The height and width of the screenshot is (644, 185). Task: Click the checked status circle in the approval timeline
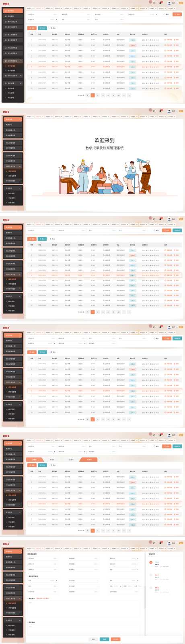tap(151, 562)
